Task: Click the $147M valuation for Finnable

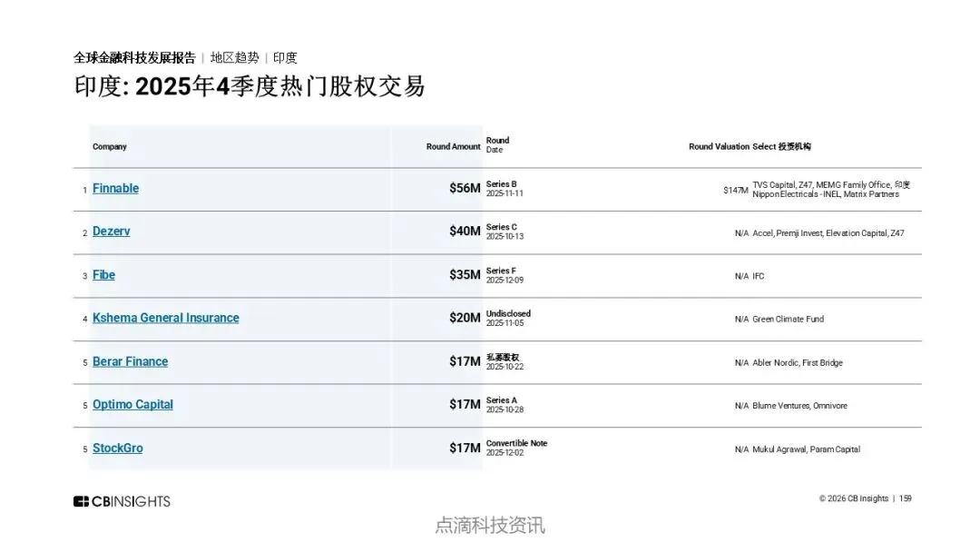Action: point(736,190)
